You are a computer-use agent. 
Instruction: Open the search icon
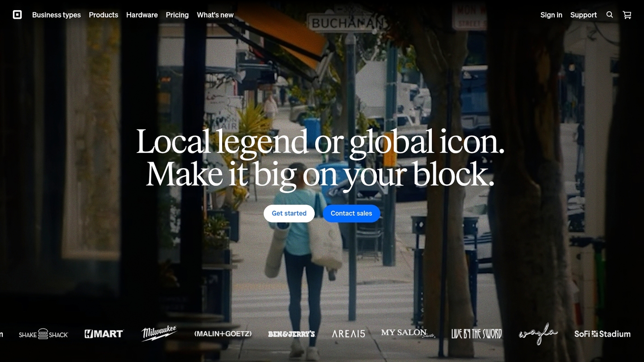pos(609,15)
